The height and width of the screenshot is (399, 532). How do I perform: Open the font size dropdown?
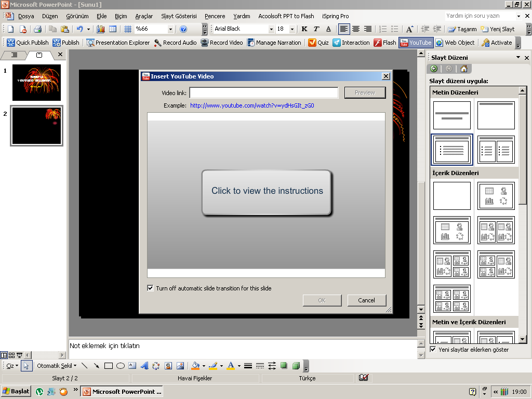point(292,29)
